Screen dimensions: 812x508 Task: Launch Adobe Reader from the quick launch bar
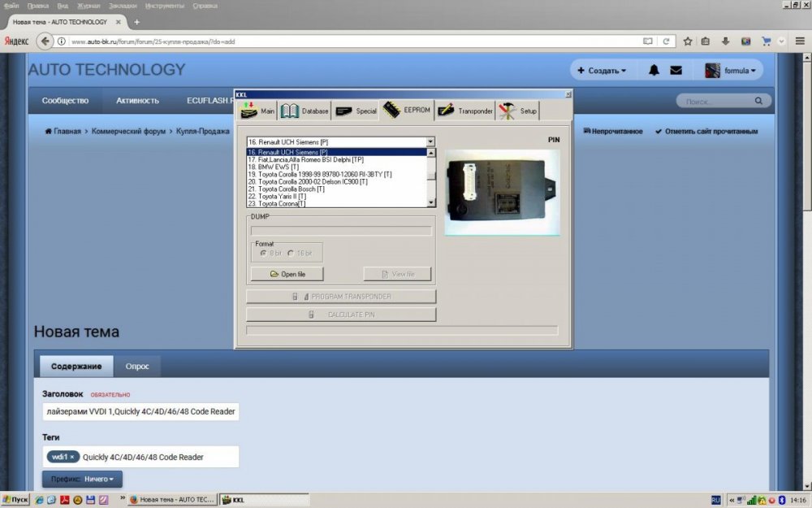click(64, 500)
